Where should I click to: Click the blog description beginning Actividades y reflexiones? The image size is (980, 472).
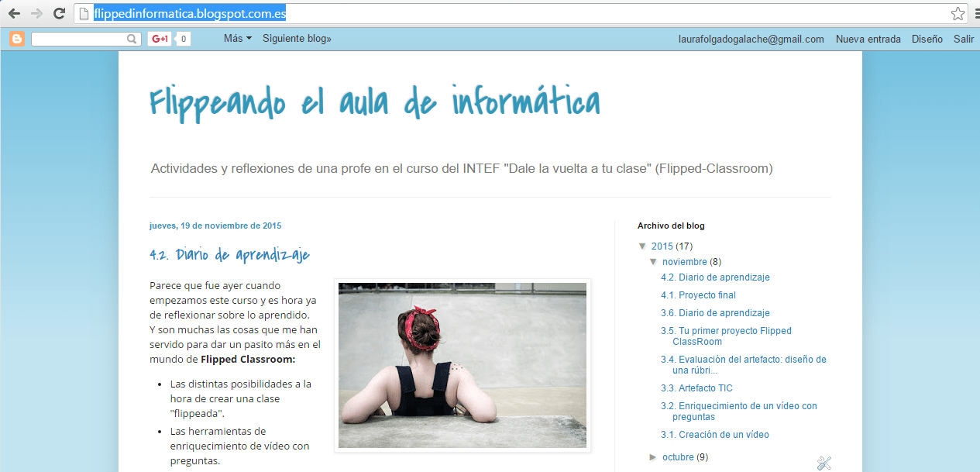[x=462, y=168]
